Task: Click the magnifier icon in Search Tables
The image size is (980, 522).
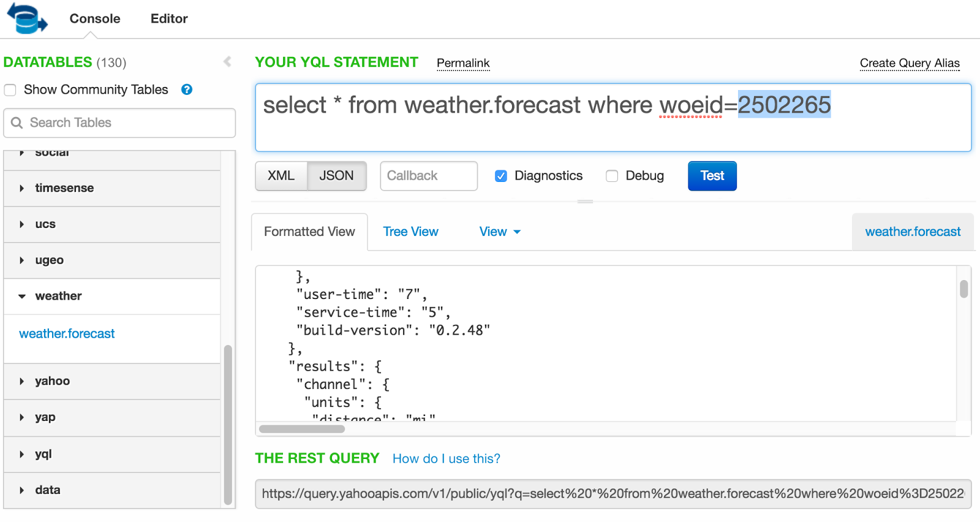Action: [17, 123]
